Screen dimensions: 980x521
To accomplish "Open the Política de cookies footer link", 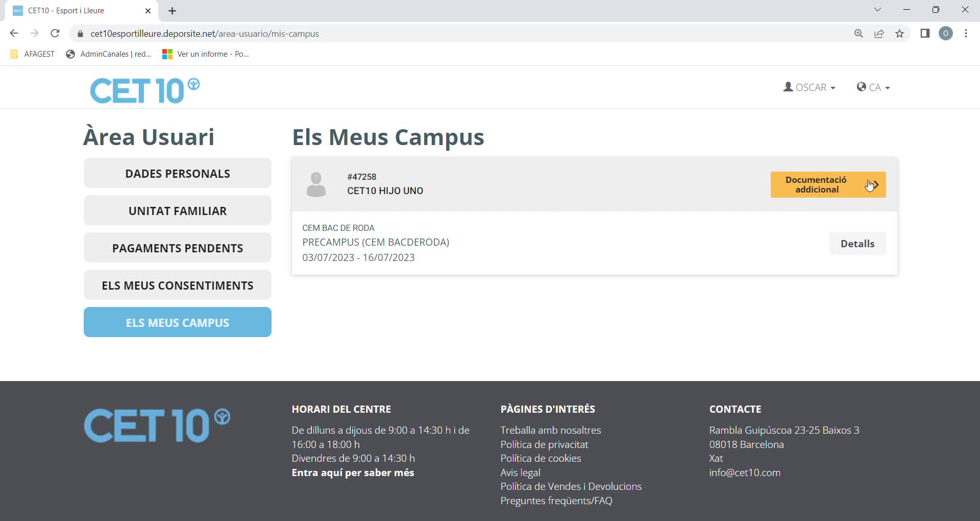I will [541, 458].
